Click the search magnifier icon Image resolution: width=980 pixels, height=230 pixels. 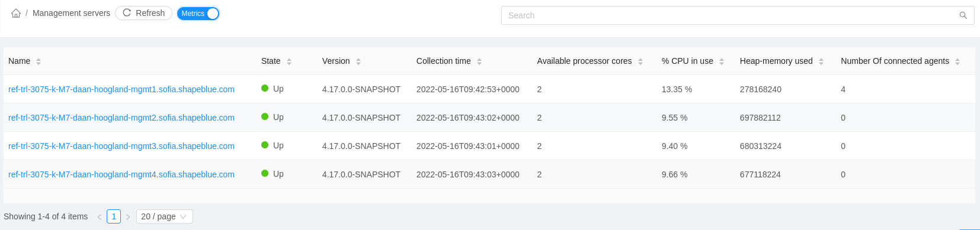(x=963, y=15)
